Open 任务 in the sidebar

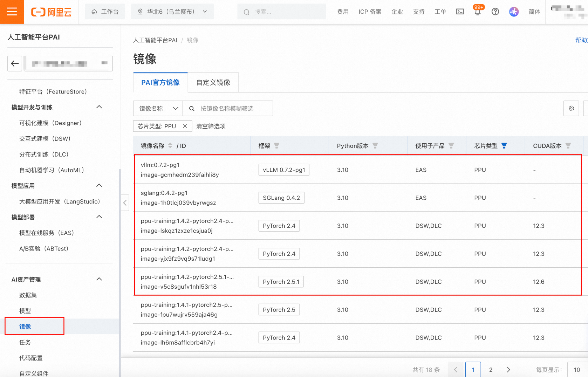pos(25,342)
